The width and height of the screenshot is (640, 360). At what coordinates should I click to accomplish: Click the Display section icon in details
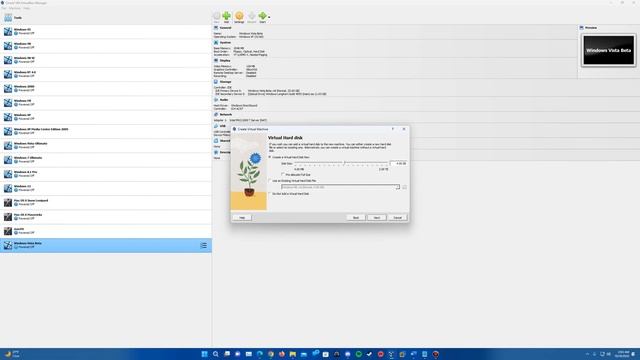pyautogui.click(x=216, y=60)
